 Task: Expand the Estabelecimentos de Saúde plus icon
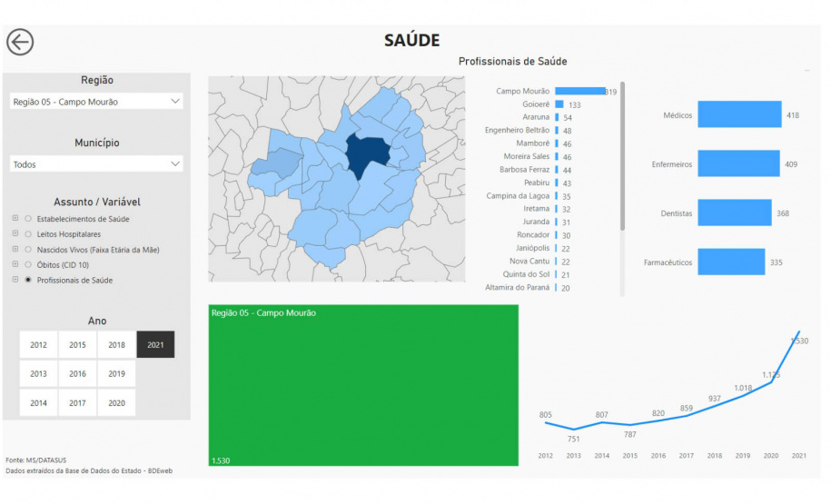coord(15,219)
